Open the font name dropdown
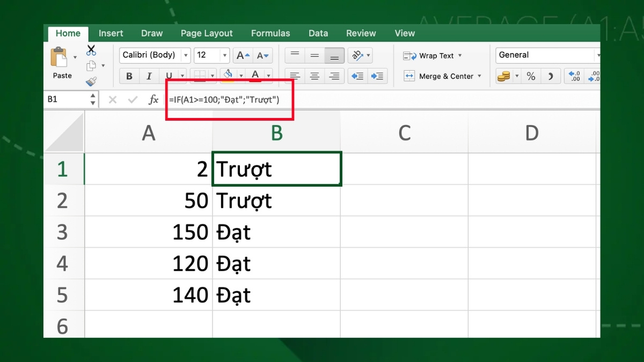 point(185,55)
